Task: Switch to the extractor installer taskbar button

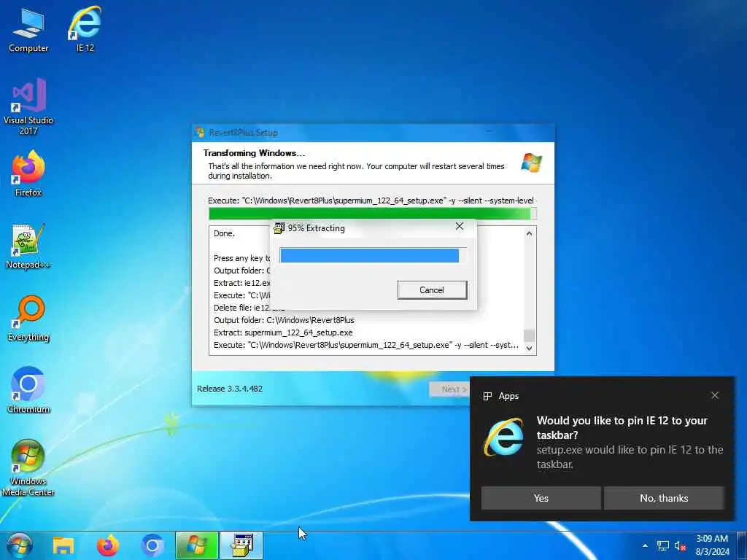Action: [x=241, y=545]
